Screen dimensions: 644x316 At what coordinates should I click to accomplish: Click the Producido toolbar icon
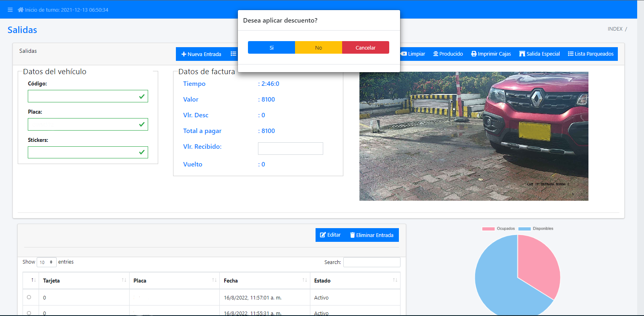coord(436,54)
